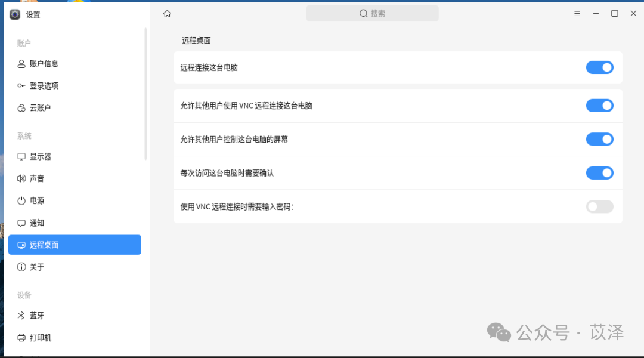Image resolution: width=644 pixels, height=358 pixels.
Task: Open 通知 notification settings icon
Action: tap(21, 223)
